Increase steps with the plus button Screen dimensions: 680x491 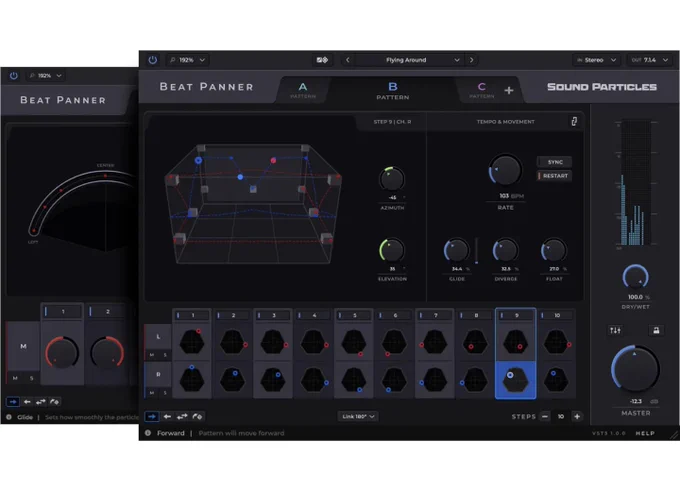577,416
